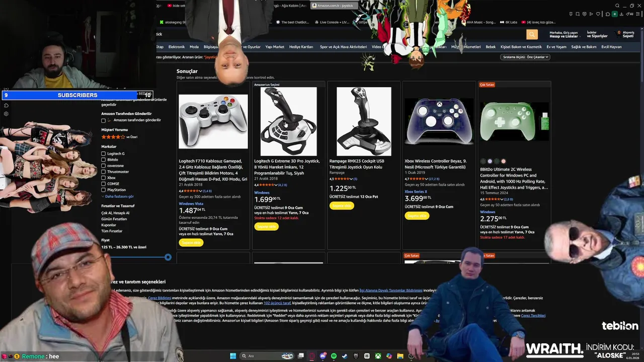Expand rating popover for Rampage RMX23 joystick
The height and width of the screenshot is (362, 644).
pos(351,179)
